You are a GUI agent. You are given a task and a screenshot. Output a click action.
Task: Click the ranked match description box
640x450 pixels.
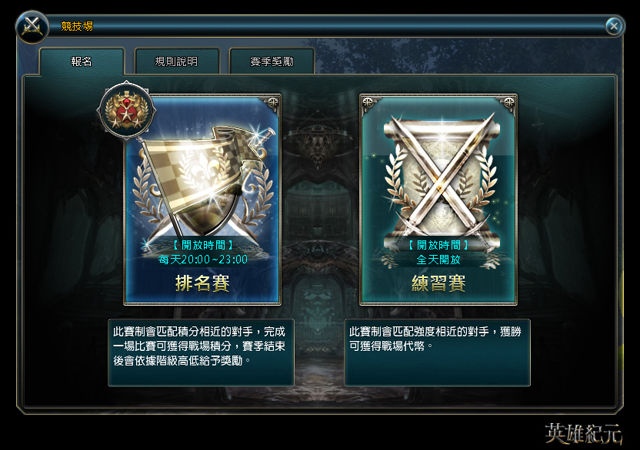201,353
